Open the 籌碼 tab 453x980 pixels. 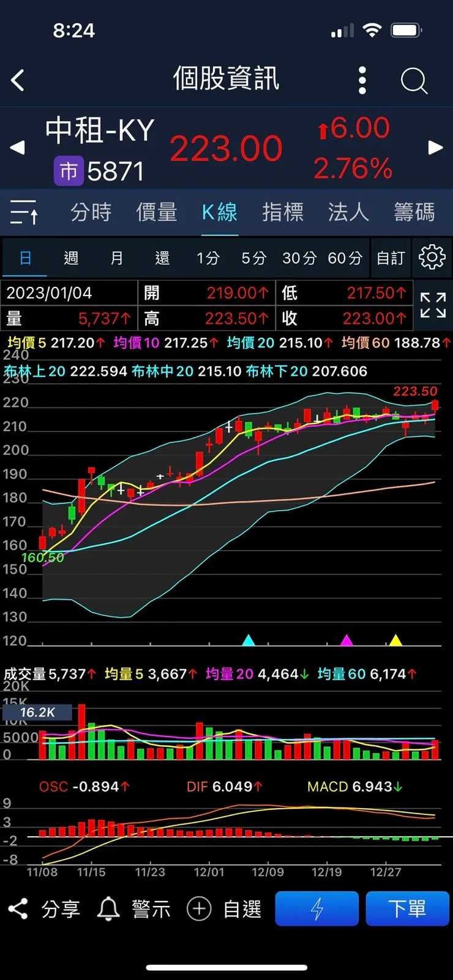(414, 212)
